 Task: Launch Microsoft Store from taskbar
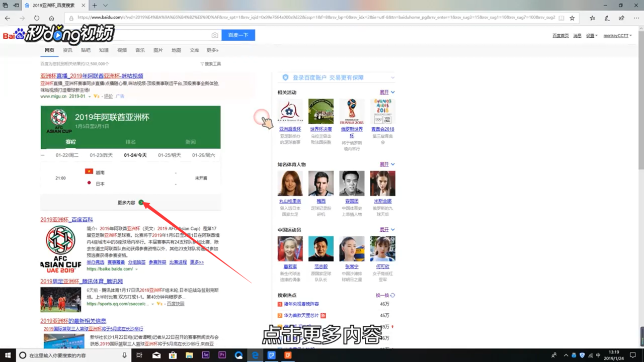[x=173, y=355]
